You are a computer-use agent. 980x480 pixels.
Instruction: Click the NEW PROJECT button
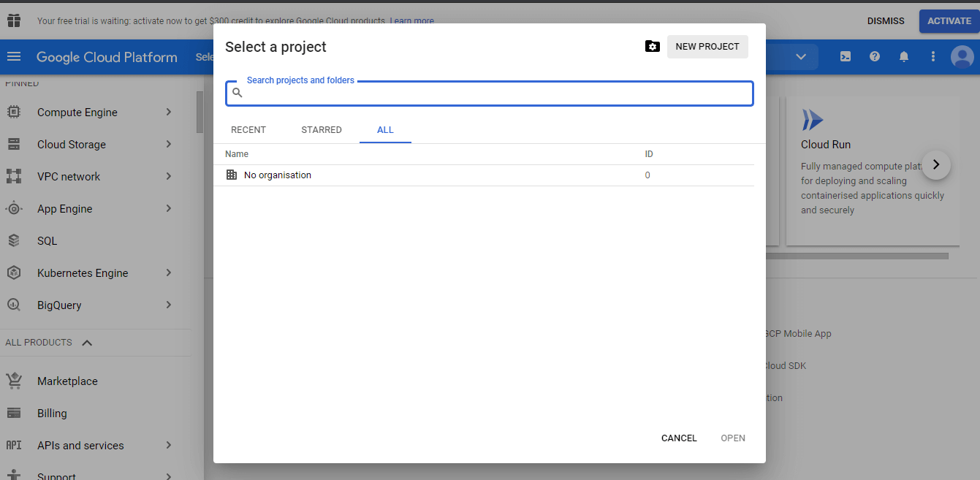[x=707, y=46]
